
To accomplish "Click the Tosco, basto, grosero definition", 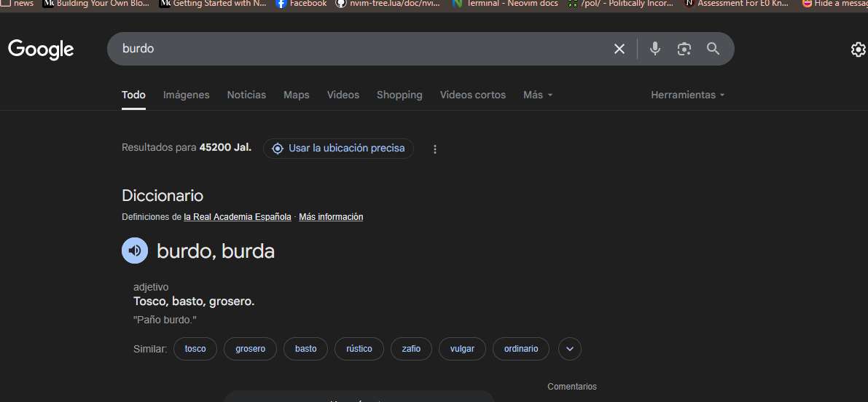I will pos(194,301).
